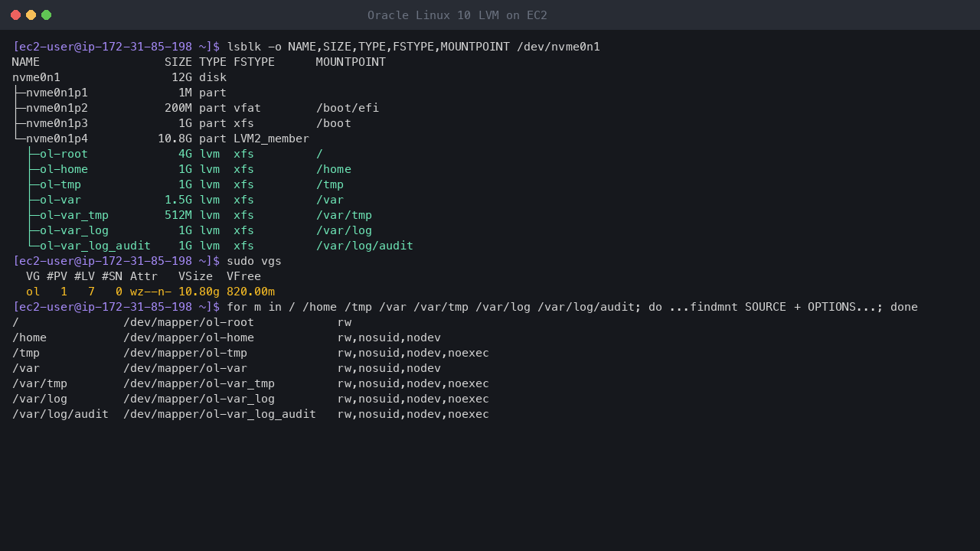Click the VFree column header
The image size is (980, 551).
click(x=243, y=276)
